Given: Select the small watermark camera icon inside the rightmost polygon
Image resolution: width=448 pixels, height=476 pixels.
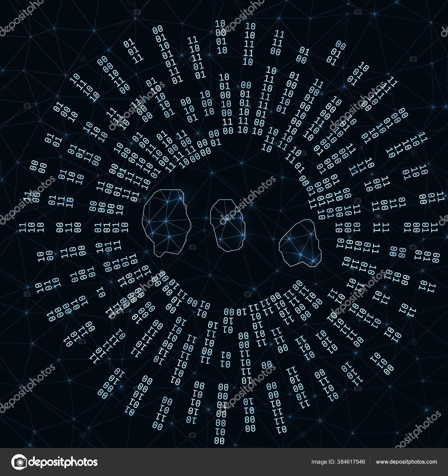Looking at the screenshot, I should (302, 247).
